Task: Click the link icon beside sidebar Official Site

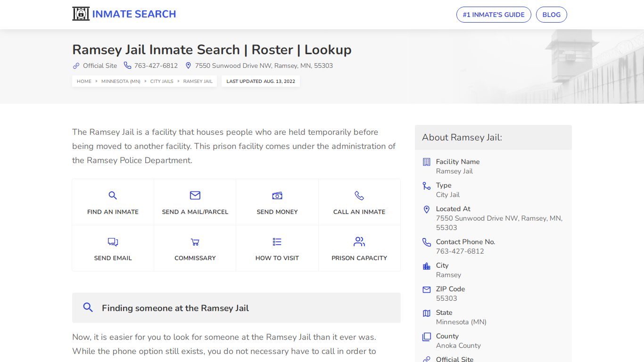Action: click(x=427, y=359)
